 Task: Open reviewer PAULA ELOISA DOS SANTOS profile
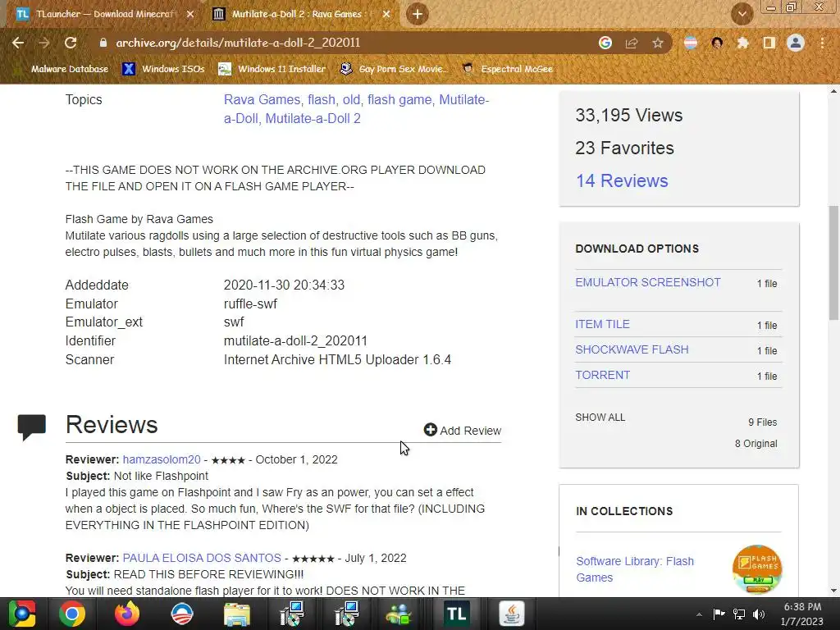point(202,558)
